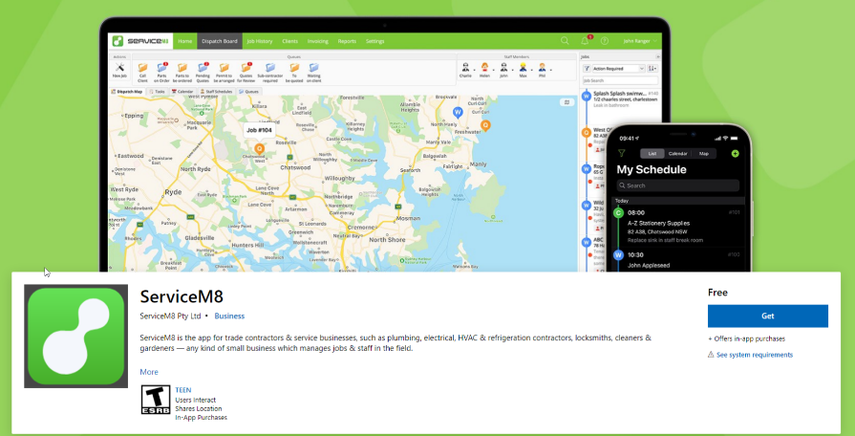Toggle map view button at map corner

[x=567, y=102]
